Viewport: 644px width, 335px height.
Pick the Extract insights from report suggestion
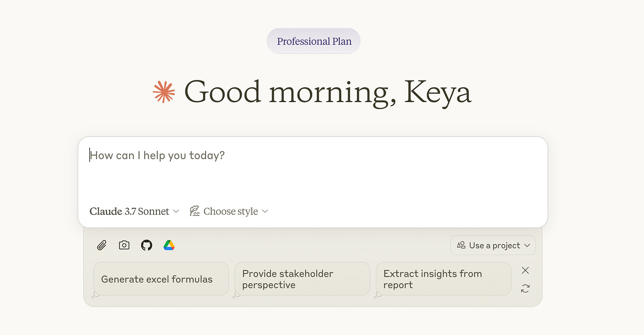(443, 279)
